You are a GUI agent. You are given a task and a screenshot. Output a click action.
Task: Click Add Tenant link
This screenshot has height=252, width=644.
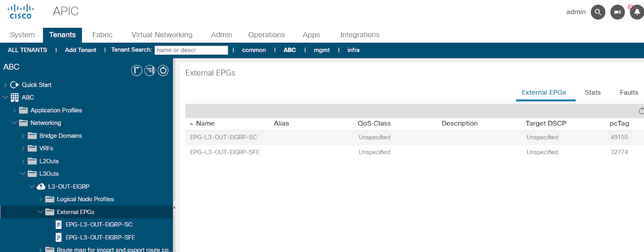pos(80,50)
